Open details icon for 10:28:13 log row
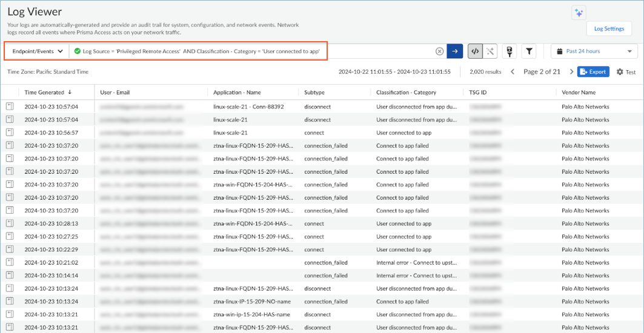 [x=10, y=223]
